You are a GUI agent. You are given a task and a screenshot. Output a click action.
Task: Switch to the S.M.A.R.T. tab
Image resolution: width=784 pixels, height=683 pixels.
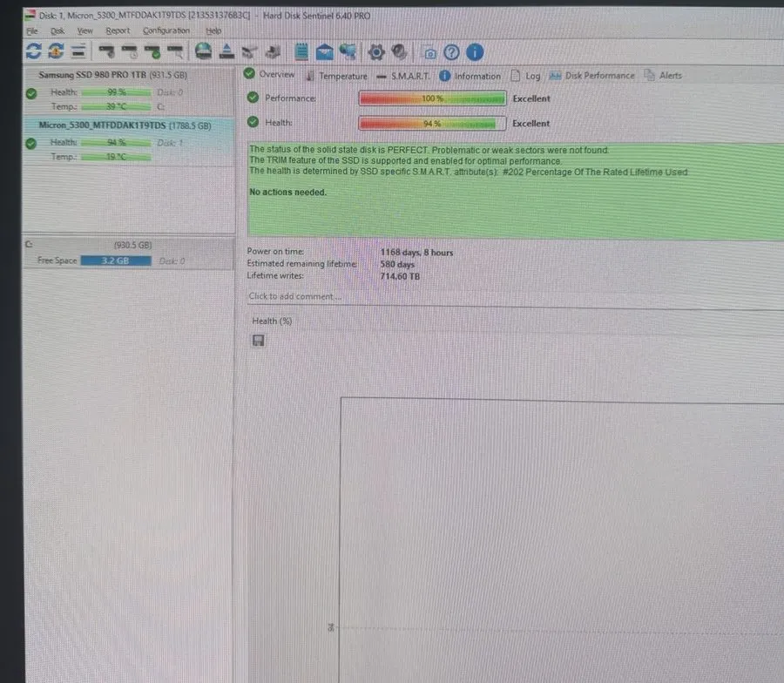[x=403, y=77]
